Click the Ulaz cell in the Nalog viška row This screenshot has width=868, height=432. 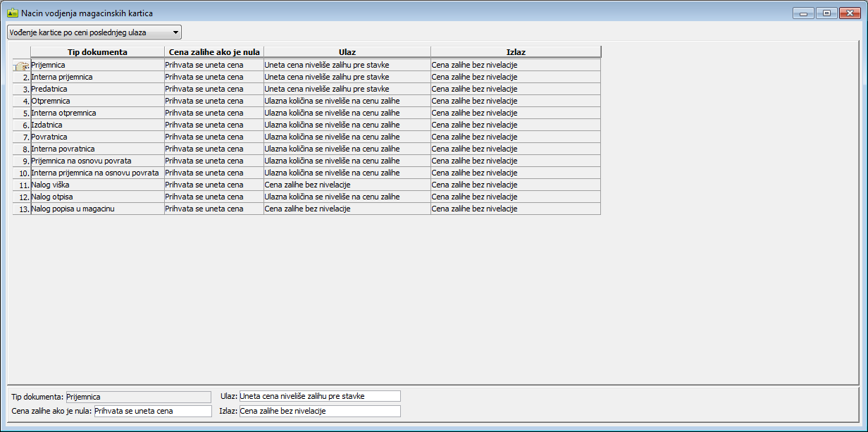347,185
